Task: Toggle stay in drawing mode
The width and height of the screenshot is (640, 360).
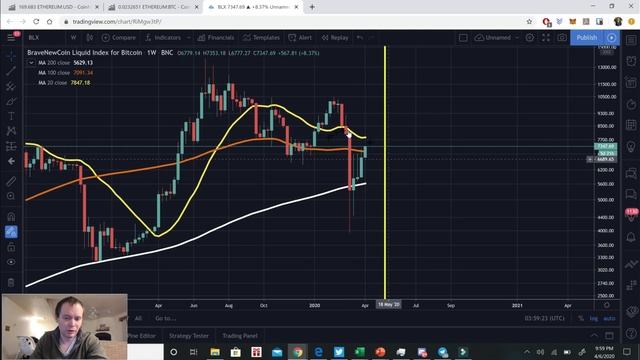Action: (11, 232)
